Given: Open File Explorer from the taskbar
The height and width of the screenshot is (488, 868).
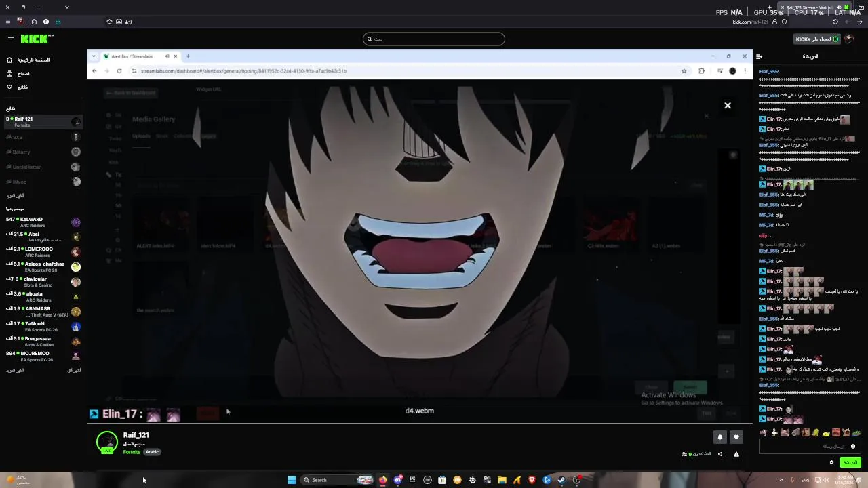Looking at the screenshot, I should pos(502,480).
